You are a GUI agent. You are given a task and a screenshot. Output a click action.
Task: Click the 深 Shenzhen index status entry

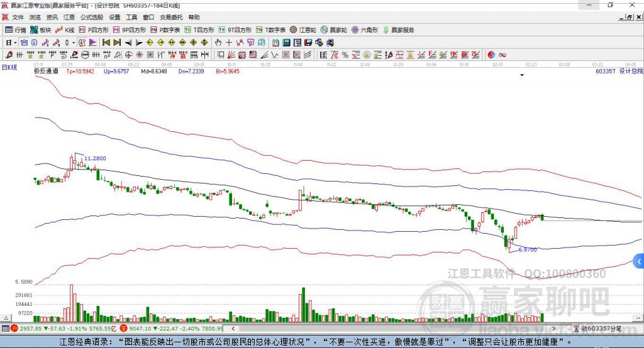coord(171,329)
